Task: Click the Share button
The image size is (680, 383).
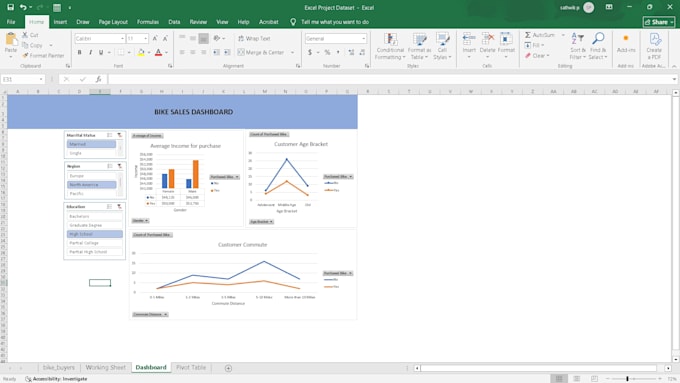Action: coord(659,22)
